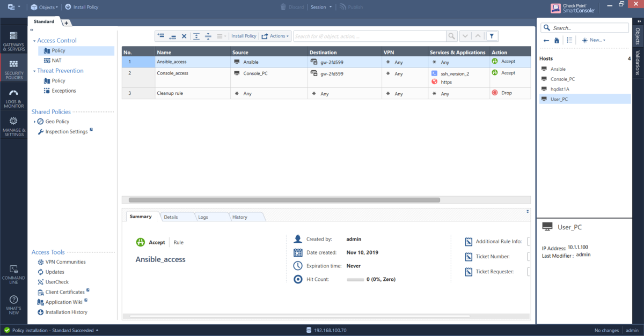
Task: Open the Objects dropdown in top bar
Action: click(45, 7)
